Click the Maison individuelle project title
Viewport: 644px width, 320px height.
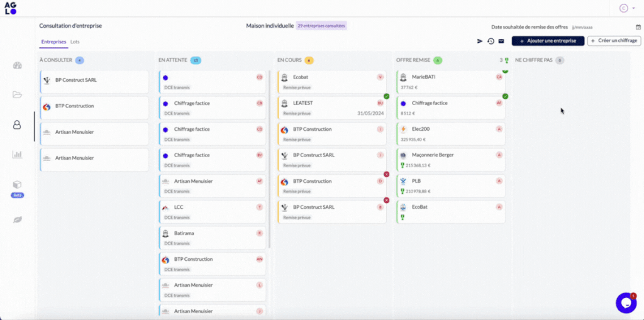(x=270, y=26)
